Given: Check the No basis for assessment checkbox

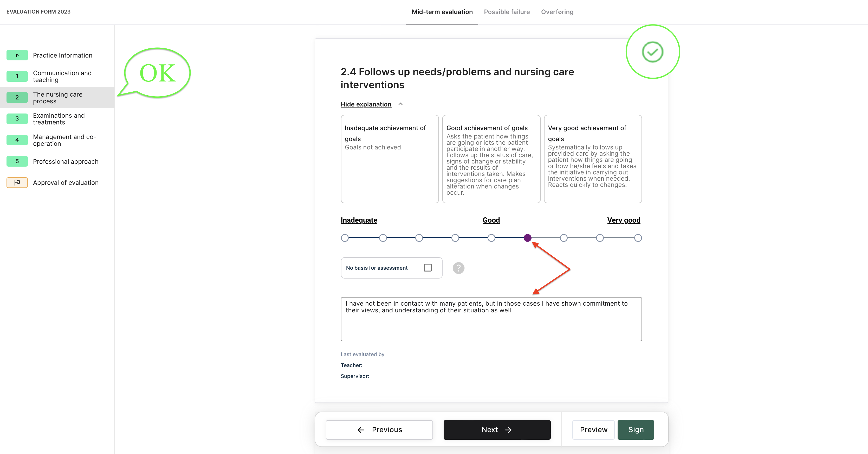Looking at the screenshot, I should (427, 267).
